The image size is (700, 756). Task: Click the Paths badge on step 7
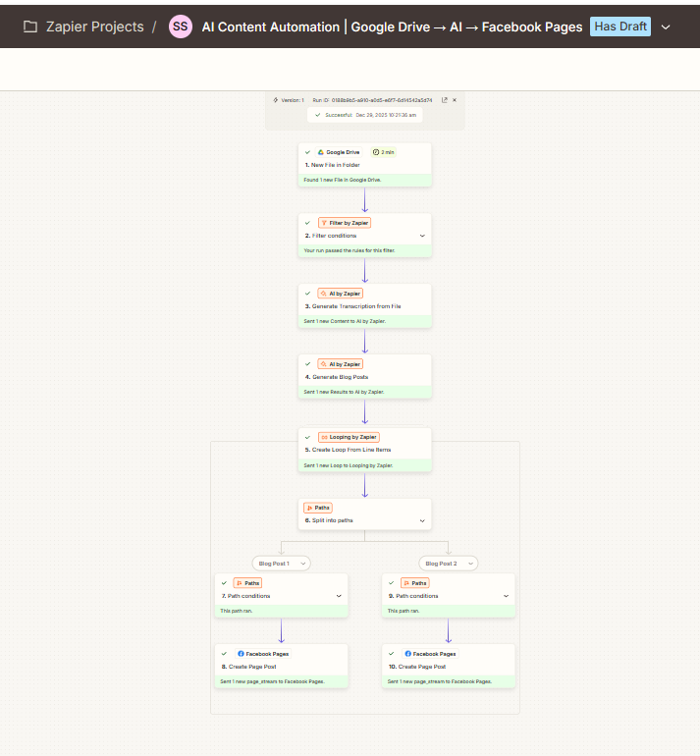pos(247,583)
